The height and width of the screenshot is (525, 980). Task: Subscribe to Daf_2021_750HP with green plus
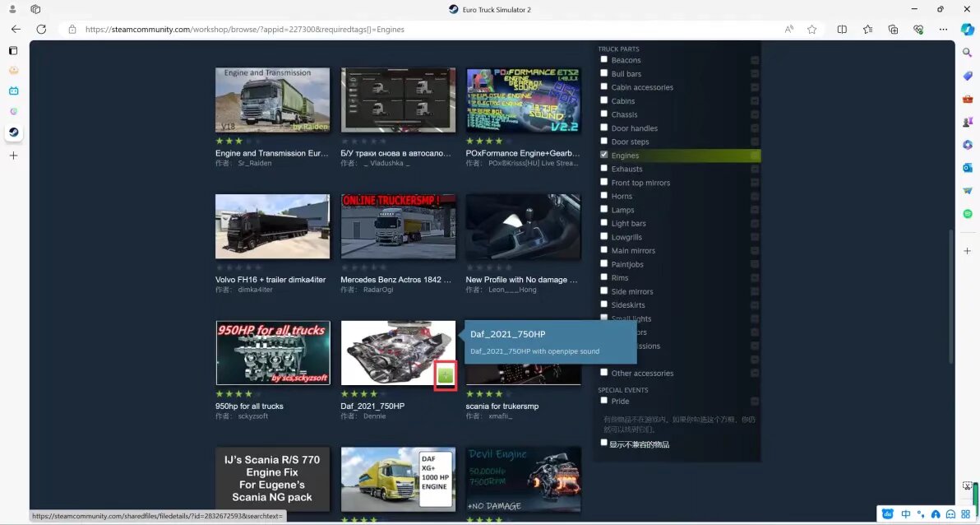[x=445, y=375]
